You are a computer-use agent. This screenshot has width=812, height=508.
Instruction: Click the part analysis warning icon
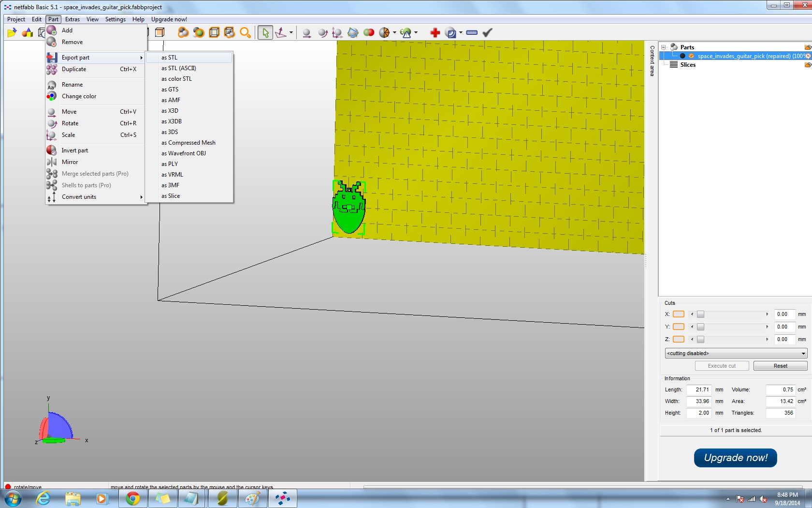[x=406, y=32]
